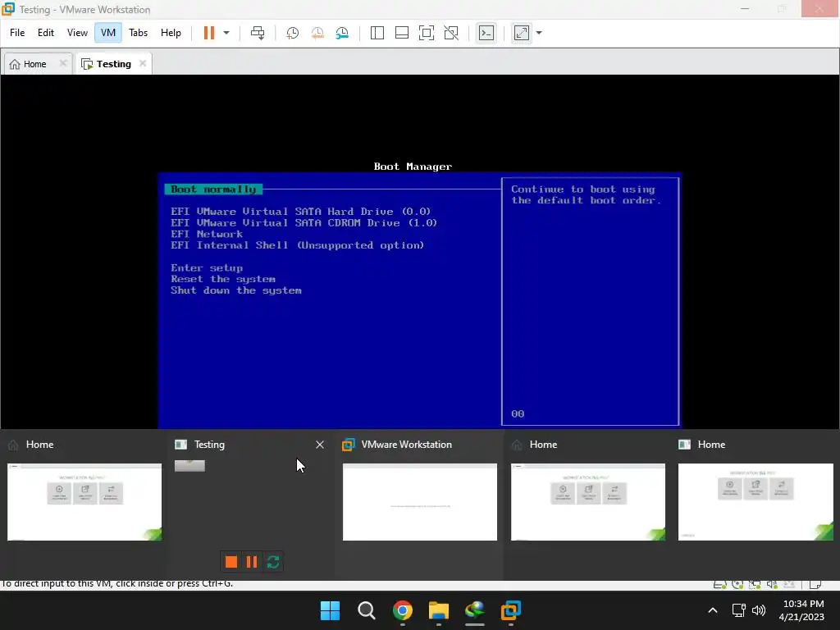Click the Testing taskbar preview pane
The width and height of the screenshot is (840, 630).
tap(251, 504)
